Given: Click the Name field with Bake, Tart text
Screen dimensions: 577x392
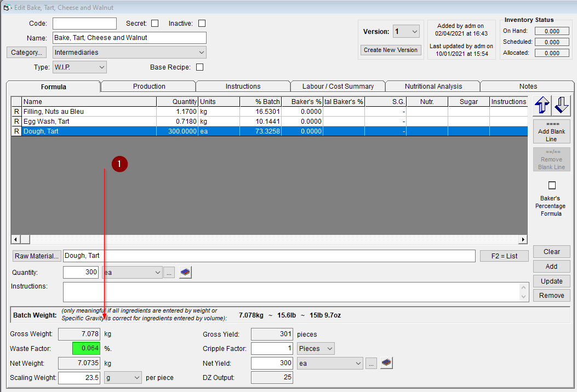Looking at the screenshot, I should pos(129,38).
